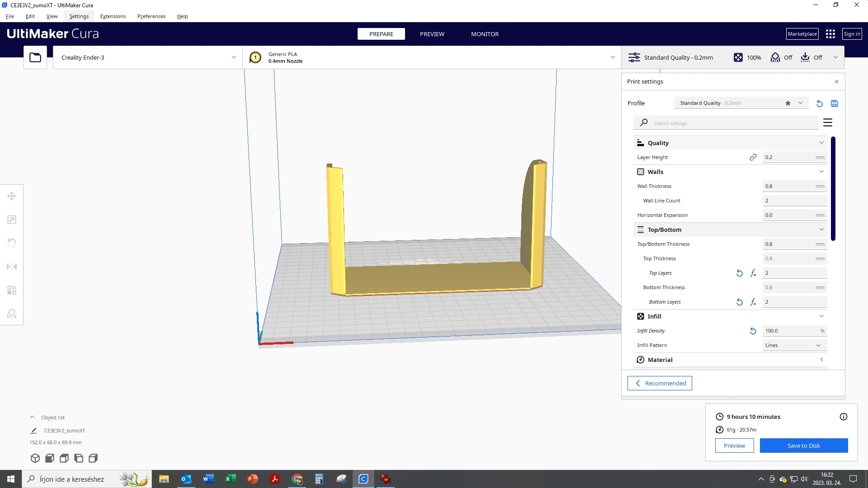
Task: Open settings visibility hamburger menu
Action: [828, 123]
